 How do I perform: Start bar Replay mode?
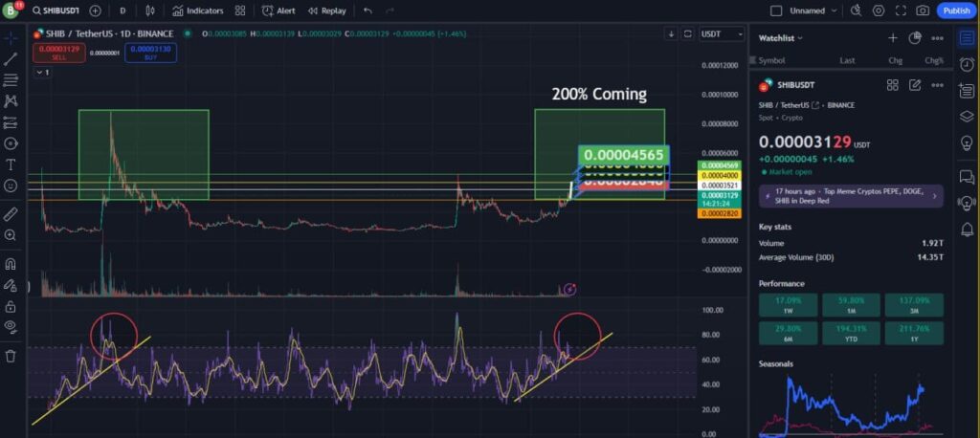coord(327,11)
